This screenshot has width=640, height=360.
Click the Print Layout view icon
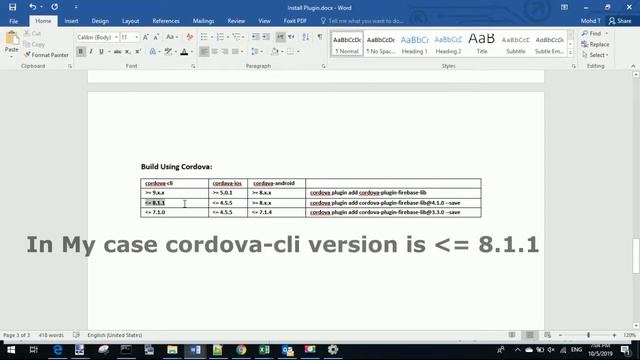pos(529,335)
